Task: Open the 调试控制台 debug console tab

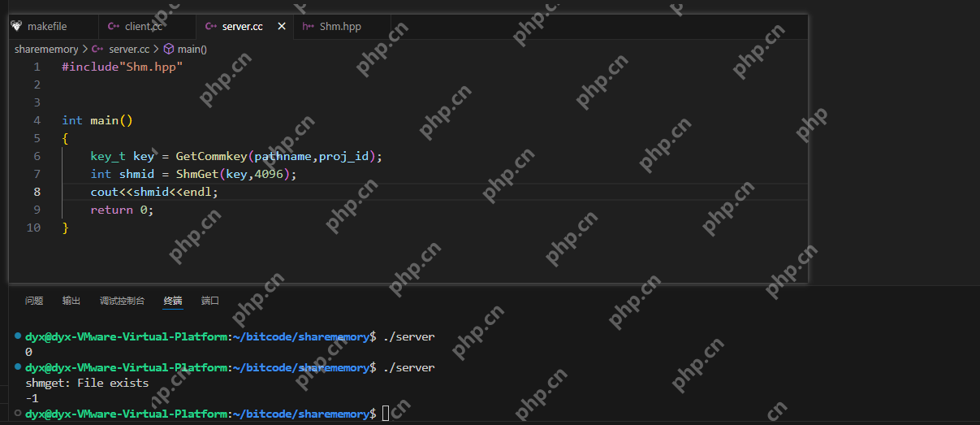Action: [x=122, y=301]
